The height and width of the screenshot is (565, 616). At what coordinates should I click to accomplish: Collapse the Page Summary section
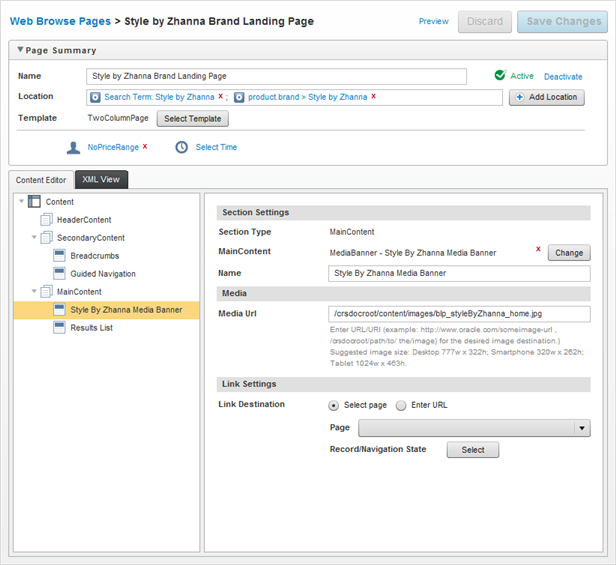[20, 50]
